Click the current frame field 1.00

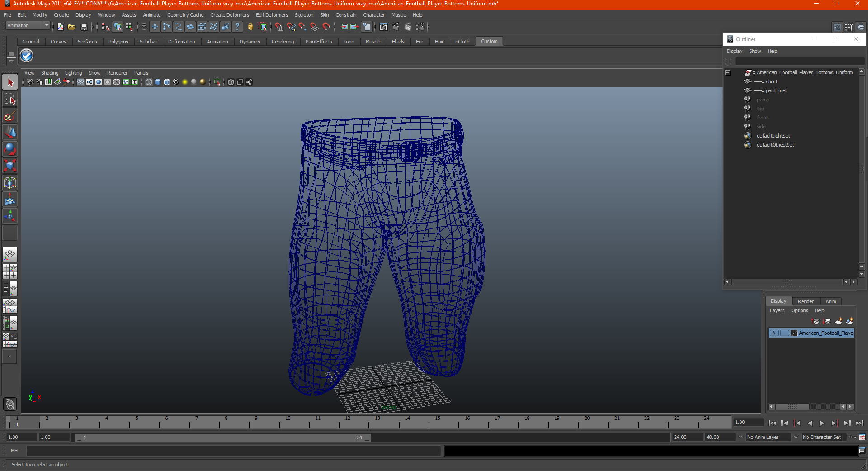point(748,422)
